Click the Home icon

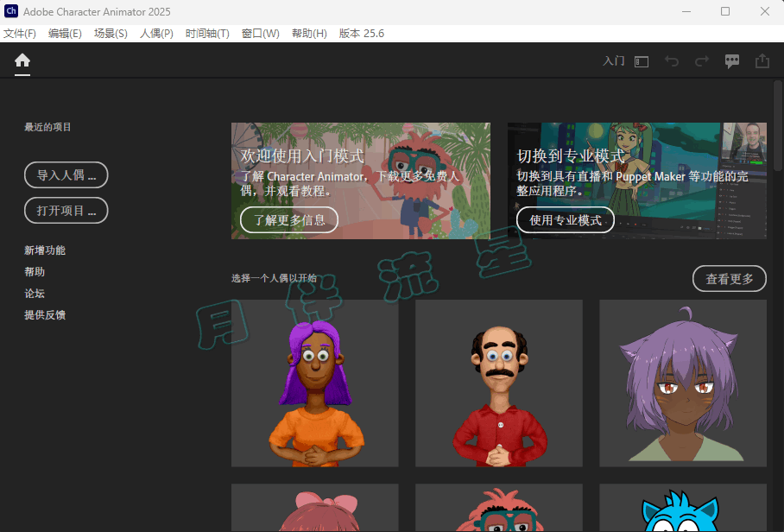coord(22,60)
